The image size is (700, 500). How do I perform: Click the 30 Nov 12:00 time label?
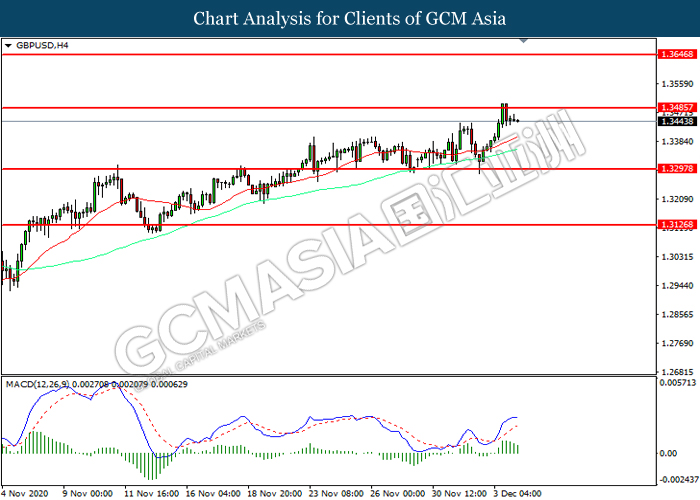(459, 494)
